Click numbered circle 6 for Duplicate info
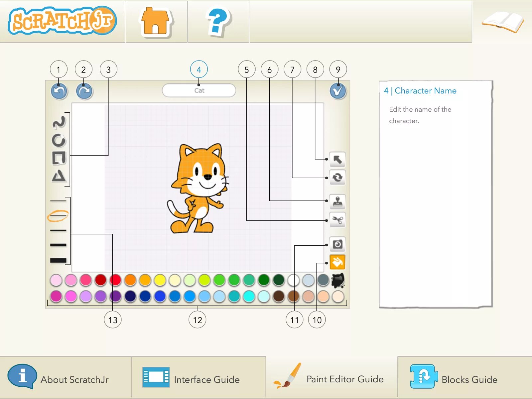The image size is (532, 399). (x=269, y=69)
